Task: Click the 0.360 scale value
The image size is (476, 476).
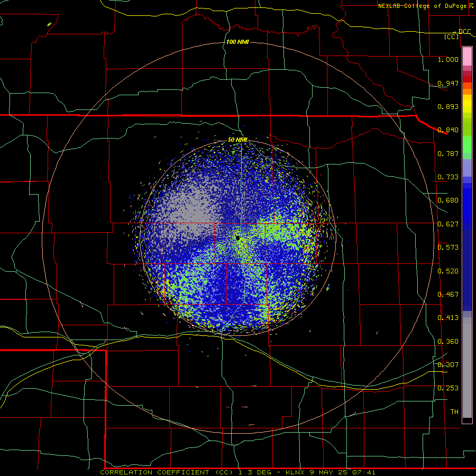Action: tap(448, 342)
